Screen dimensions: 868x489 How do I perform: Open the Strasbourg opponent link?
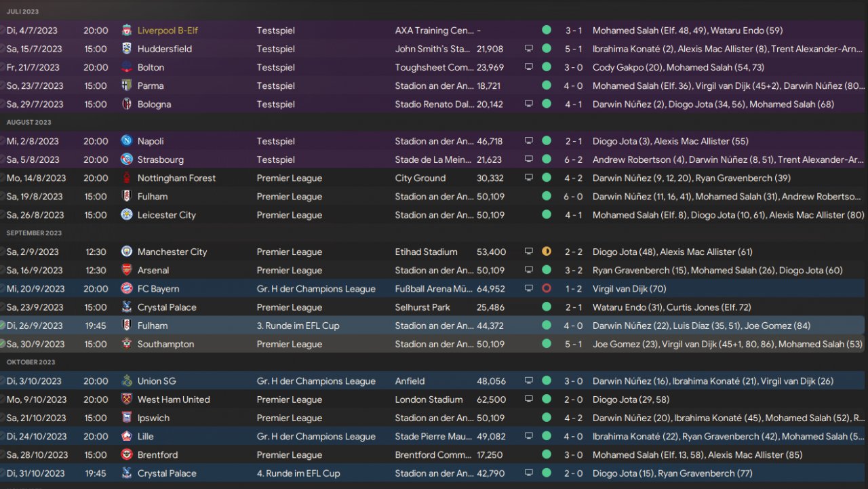click(x=161, y=159)
